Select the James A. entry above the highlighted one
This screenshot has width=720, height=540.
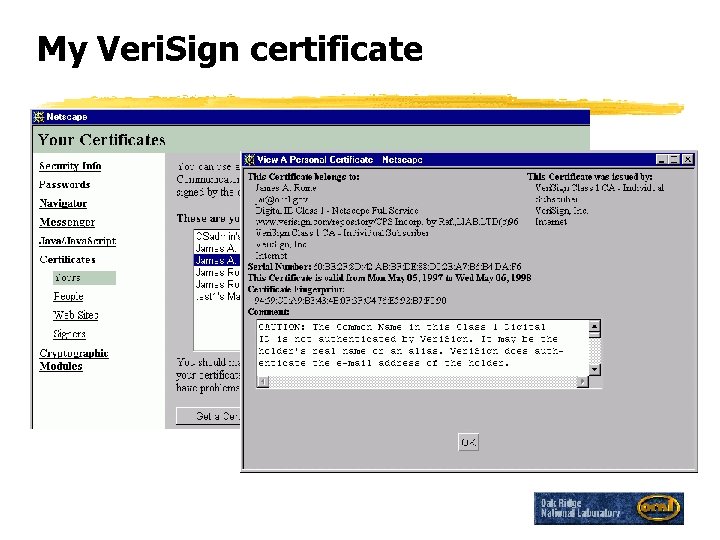point(217,248)
